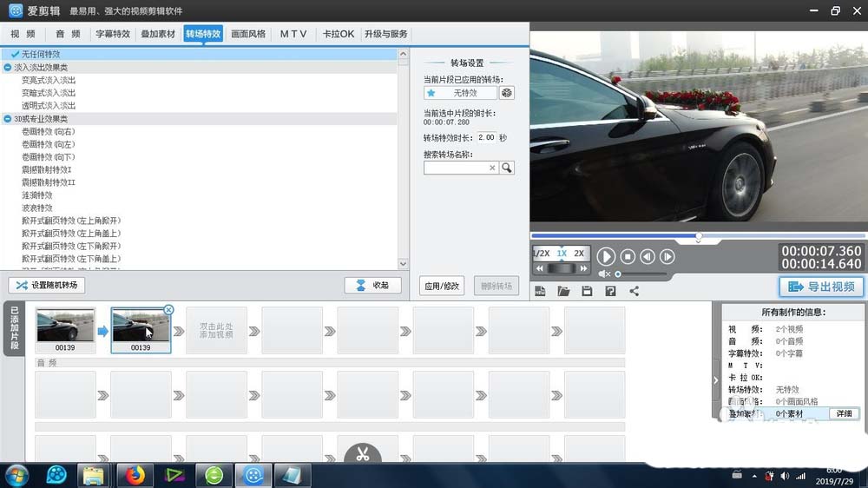The width and height of the screenshot is (868, 488).
Task: Save the project with floppy disk icon
Action: click(587, 292)
